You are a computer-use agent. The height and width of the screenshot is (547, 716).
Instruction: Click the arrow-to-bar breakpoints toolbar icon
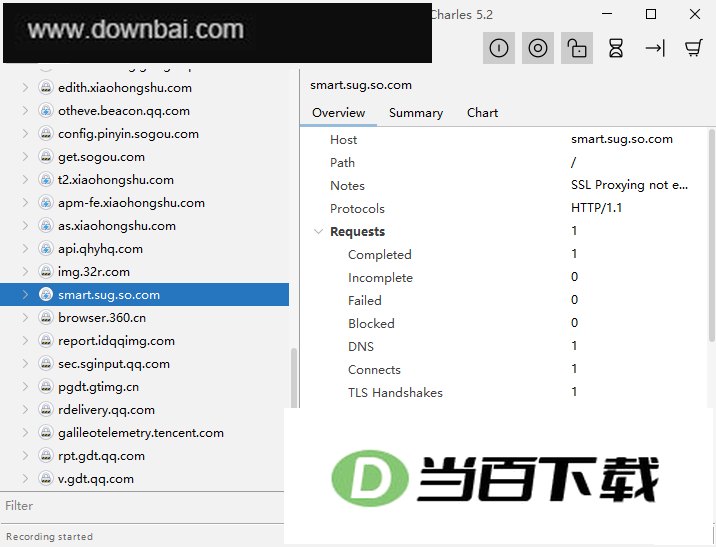(x=655, y=48)
